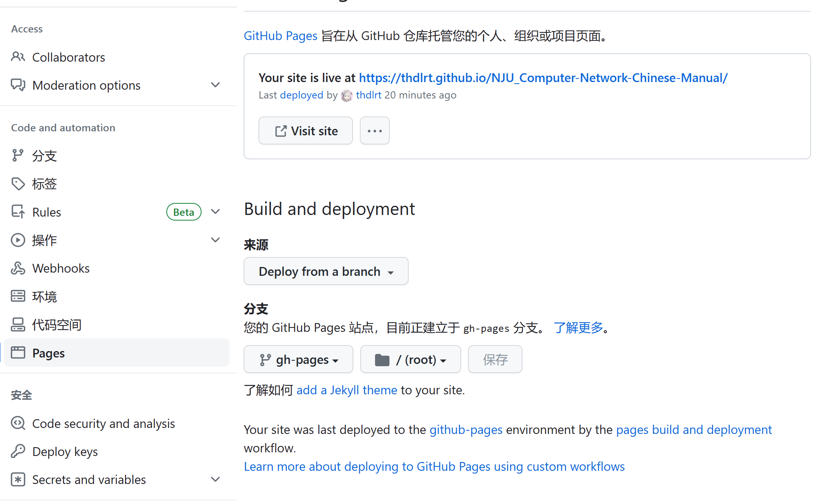Click the Visit site button
The image size is (825, 504).
coord(306,131)
